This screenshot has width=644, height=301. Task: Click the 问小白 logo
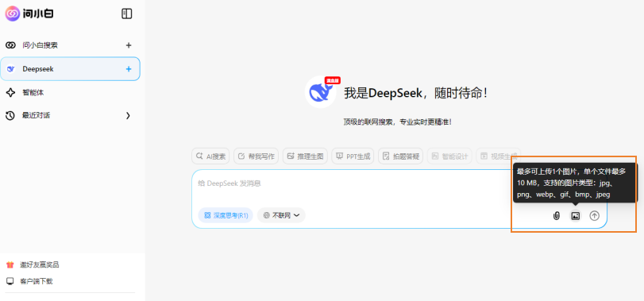(29, 14)
